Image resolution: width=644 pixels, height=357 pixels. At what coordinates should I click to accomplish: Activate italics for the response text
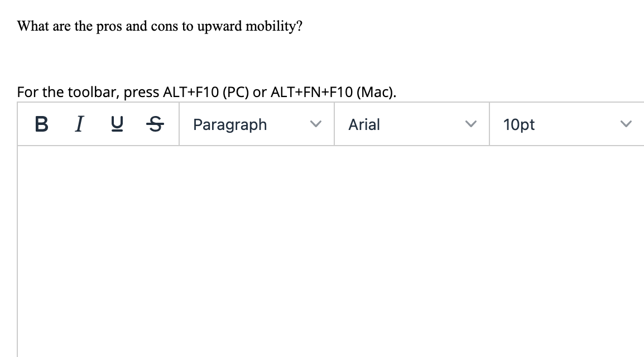(79, 124)
